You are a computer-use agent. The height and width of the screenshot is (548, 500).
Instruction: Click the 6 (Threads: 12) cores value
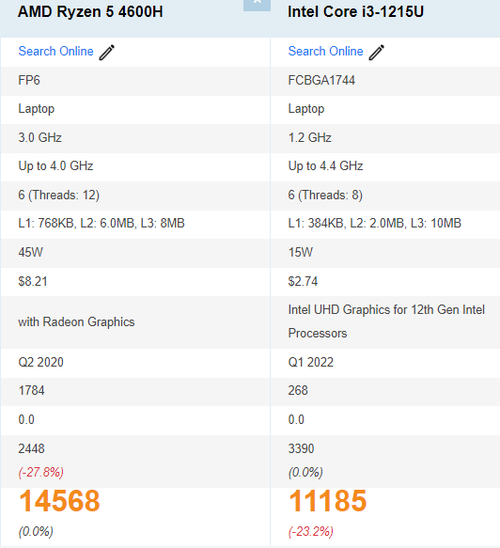pos(59,195)
